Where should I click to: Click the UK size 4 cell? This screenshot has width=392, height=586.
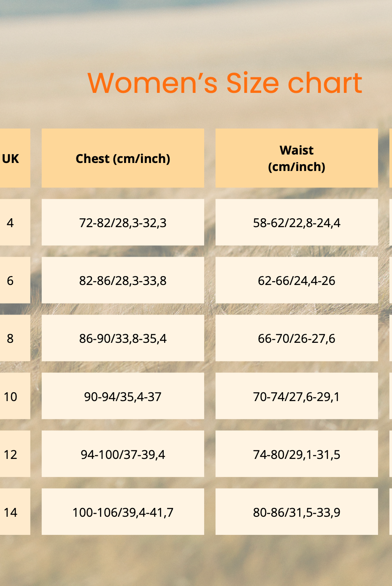point(11,222)
